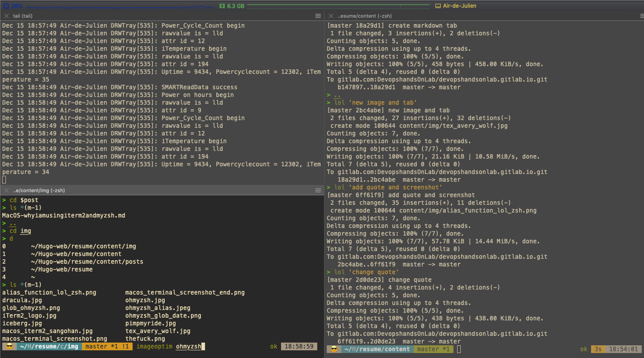Close the ..esume/content (-zsh) pane
Viewport: 644px width, 358px height.
pos(331,16)
